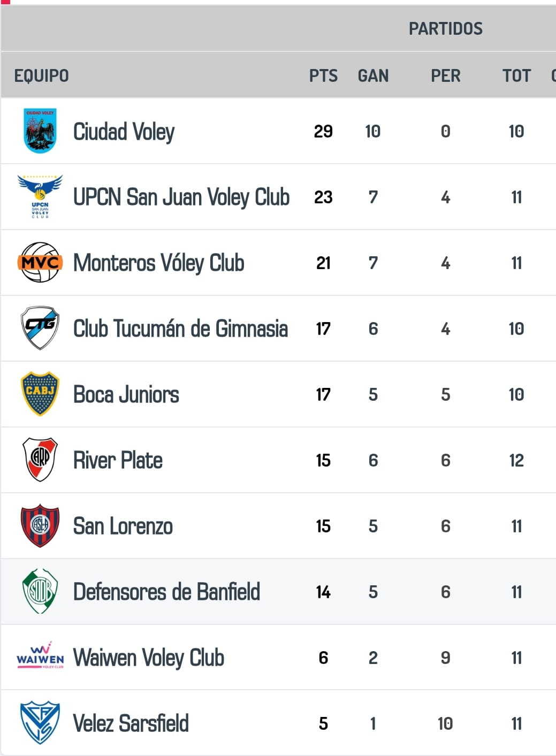Open the Boca Juniors team name
The height and width of the screenshot is (756, 556).
pyautogui.click(x=126, y=395)
